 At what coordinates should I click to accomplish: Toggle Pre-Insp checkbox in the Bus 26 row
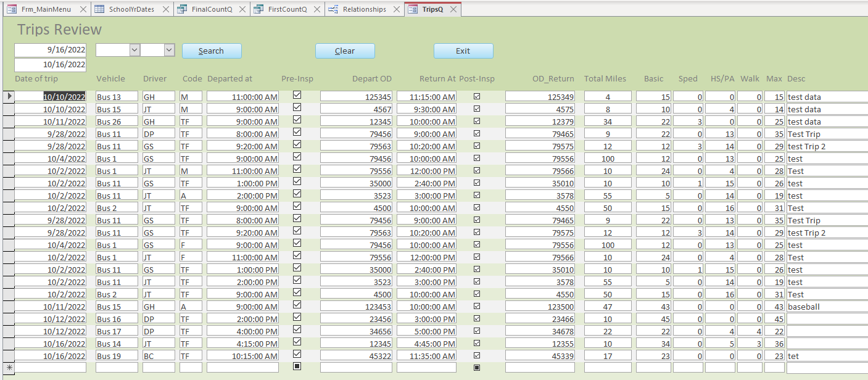tap(297, 120)
